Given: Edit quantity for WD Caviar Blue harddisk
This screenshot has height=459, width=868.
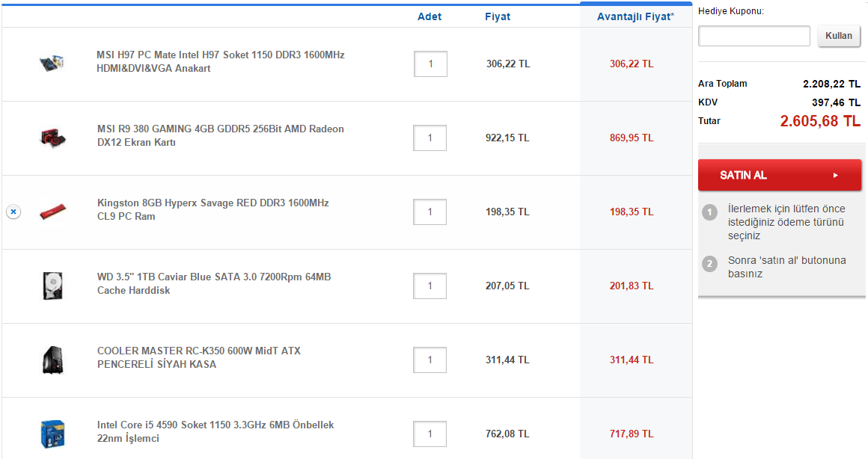Looking at the screenshot, I should click(x=430, y=286).
